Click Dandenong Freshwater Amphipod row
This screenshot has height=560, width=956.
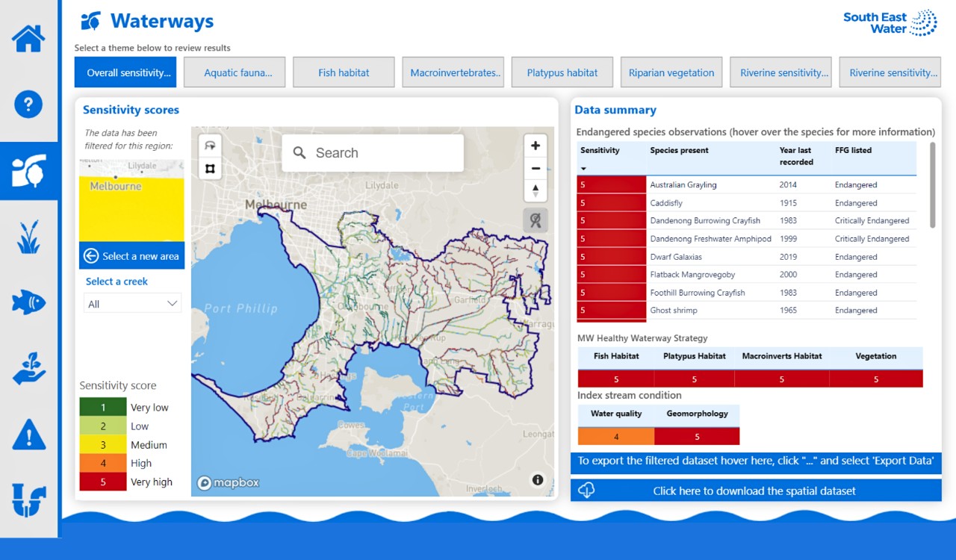pyautogui.click(x=746, y=239)
